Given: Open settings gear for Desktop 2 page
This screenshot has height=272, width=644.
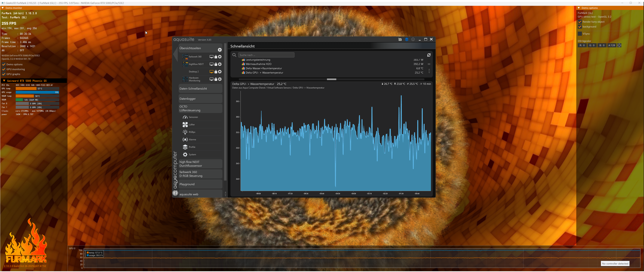Looking at the screenshot, I should click(220, 72).
